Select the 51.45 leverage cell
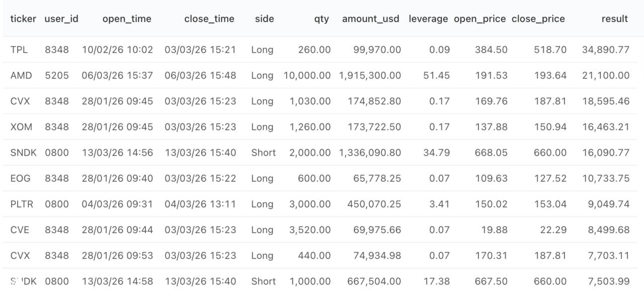644x301 pixels. click(437, 76)
